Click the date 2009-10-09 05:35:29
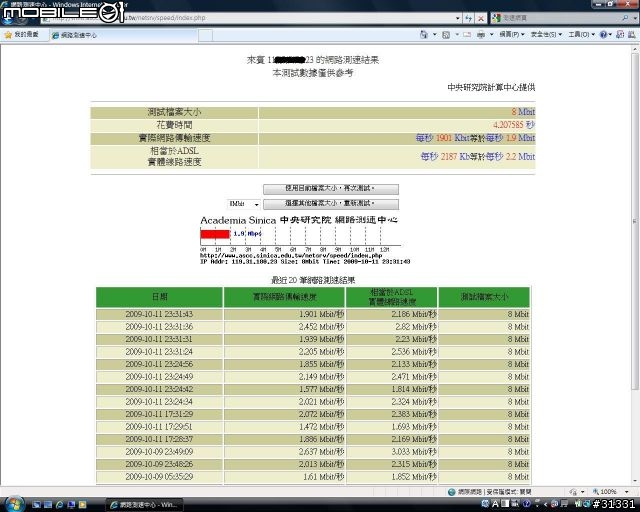Image resolution: width=640 pixels, height=512 pixels. pyautogui.click(x=159, y=476)
